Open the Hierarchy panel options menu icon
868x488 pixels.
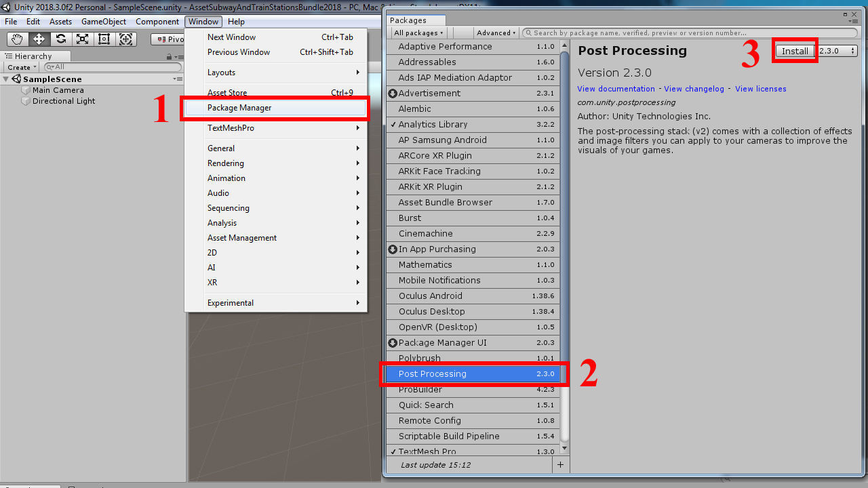(x=179, y=57)
